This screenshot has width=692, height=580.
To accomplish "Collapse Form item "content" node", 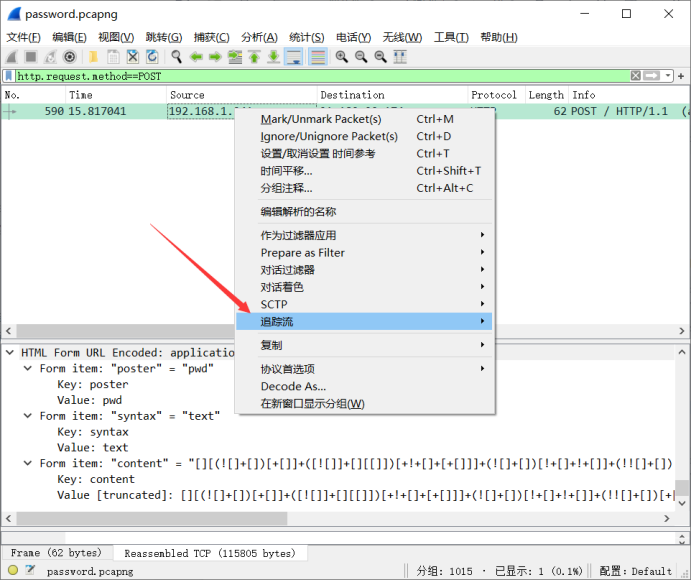I will (x=28, y=463).
